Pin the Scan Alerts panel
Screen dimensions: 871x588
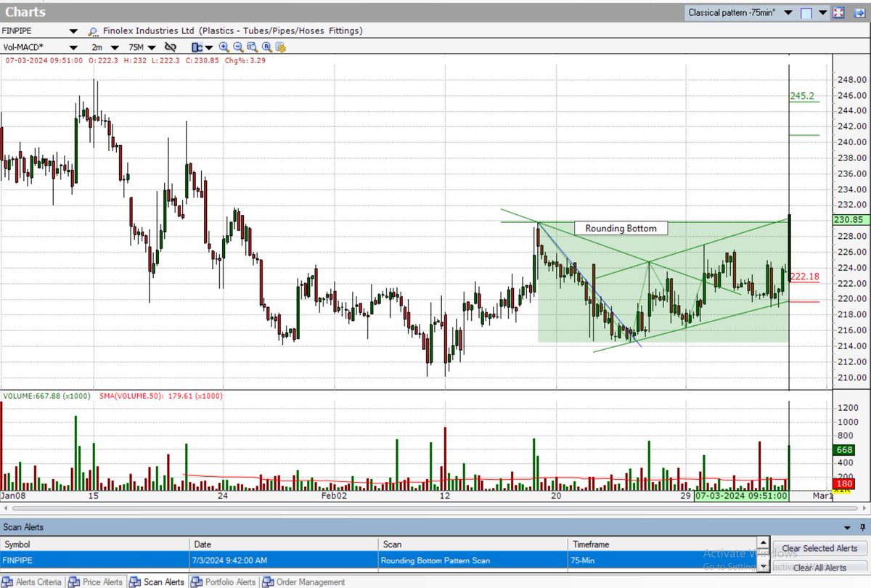[862, 528]
